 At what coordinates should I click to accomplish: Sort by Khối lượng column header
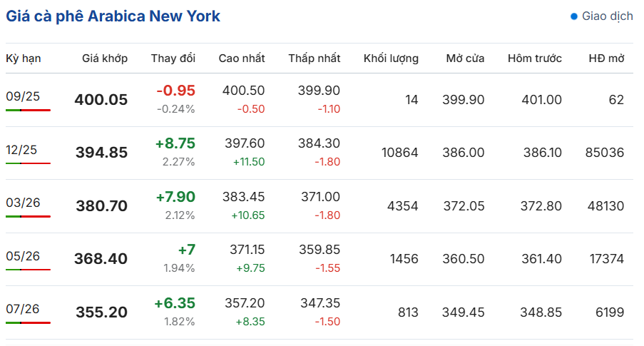tap(391, 58)
